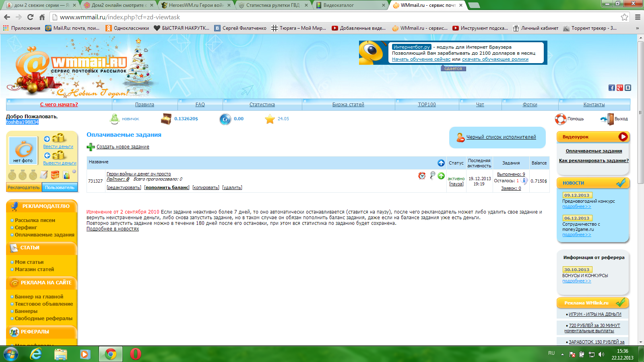Reload the page with the refresh icon
644x362 pixels.
click(30, 17)
